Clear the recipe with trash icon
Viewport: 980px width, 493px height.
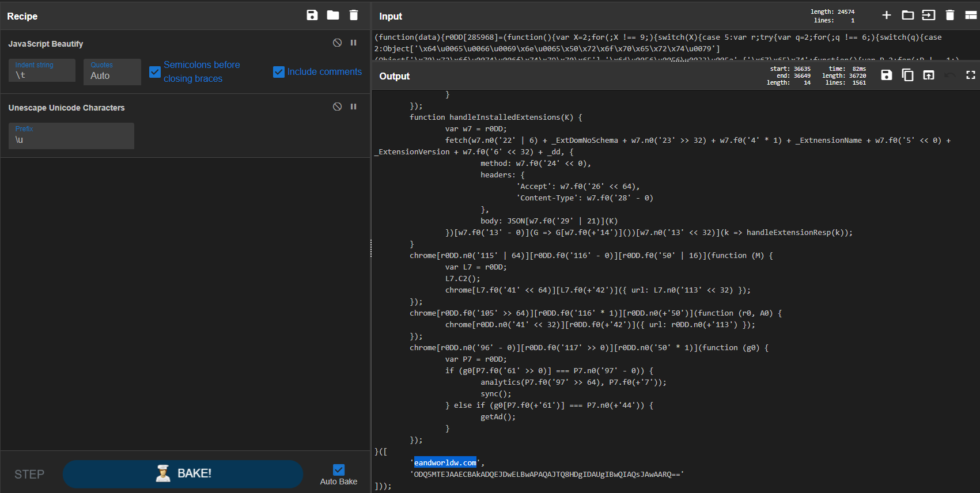tap(354, 15)
